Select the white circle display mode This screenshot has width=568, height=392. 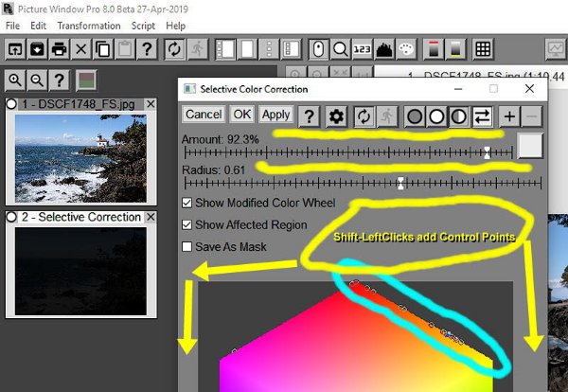436,116
